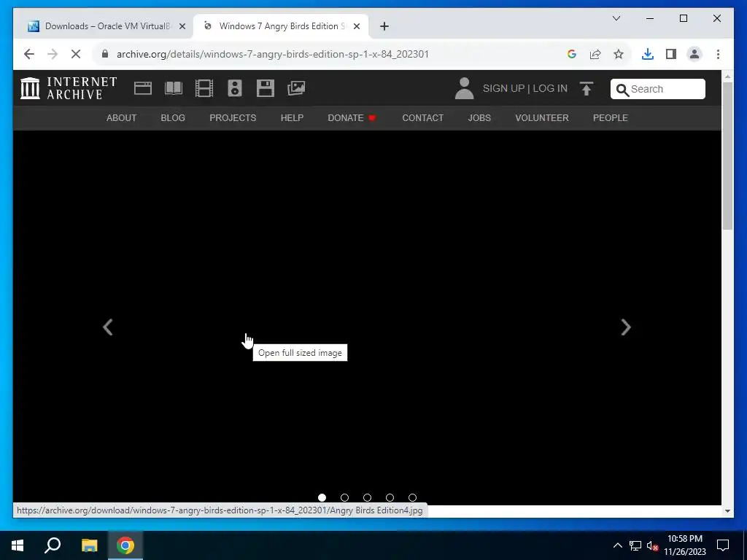Open the HELP menu item

(x=292, y=118)
